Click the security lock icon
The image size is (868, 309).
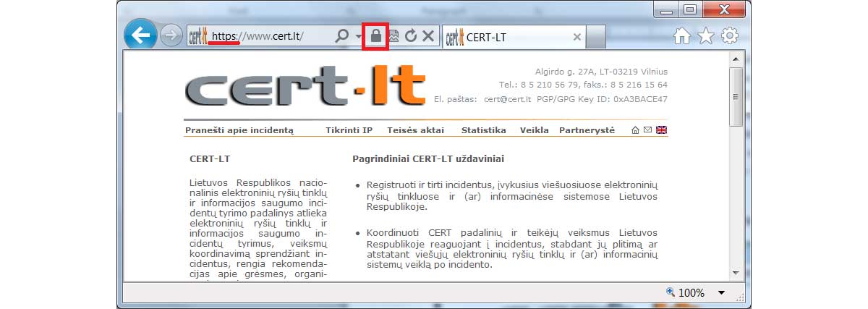coord(375,35)
